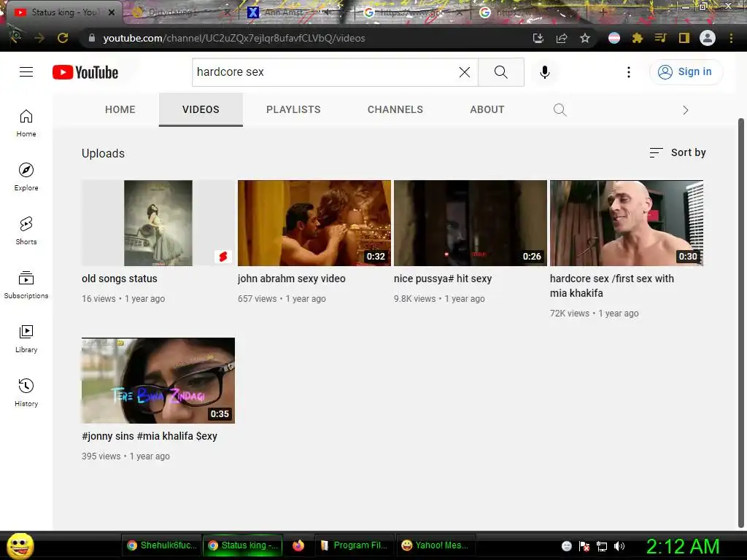Open Explore in the sidebar
The image size is (747, 560).
coord(26,177)
